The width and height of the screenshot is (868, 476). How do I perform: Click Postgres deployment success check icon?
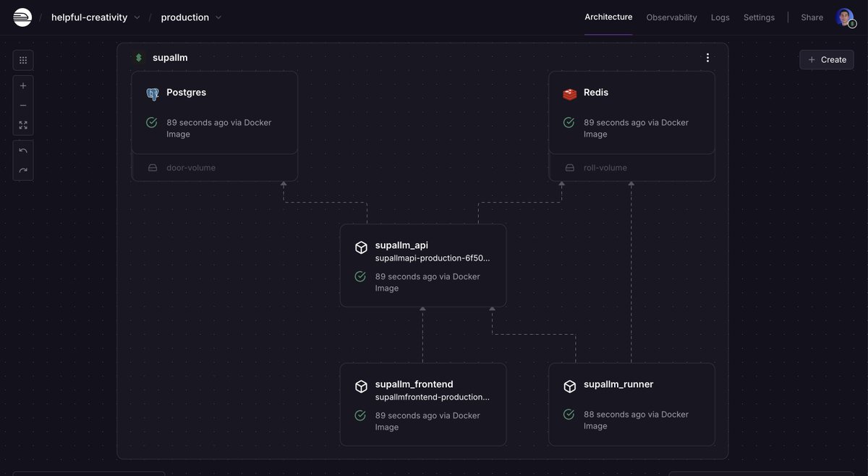[x=152, y=123]
